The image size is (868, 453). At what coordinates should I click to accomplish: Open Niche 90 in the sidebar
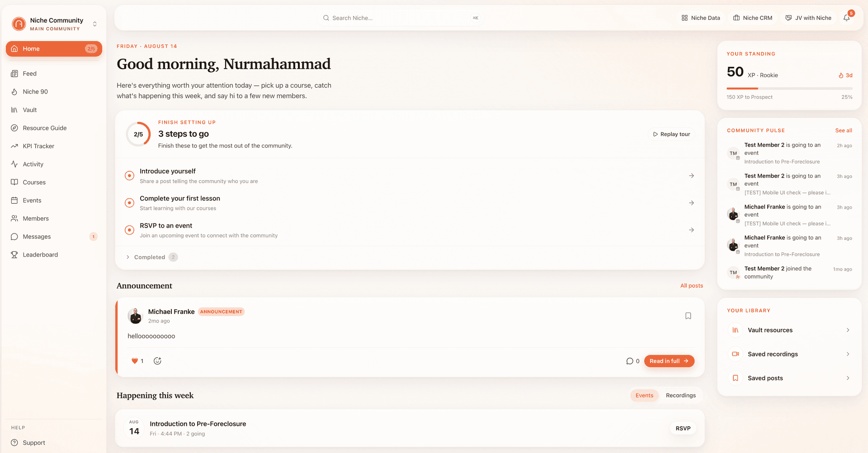(54, 92)
